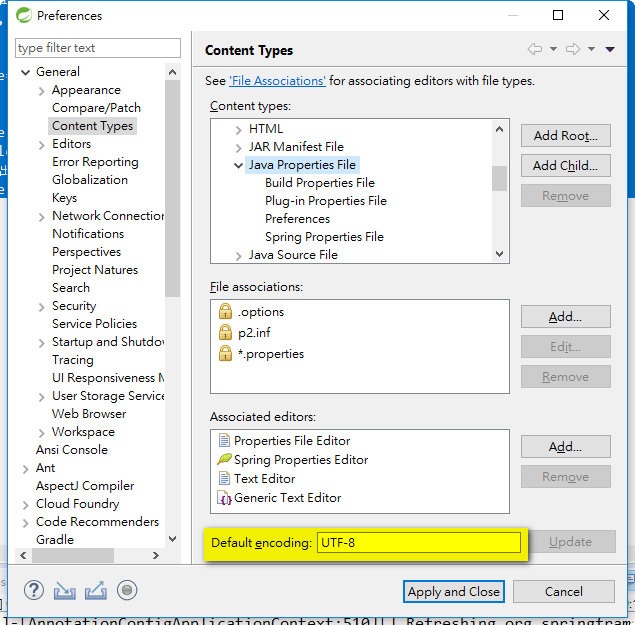Collapse the Java Properties File content type
The image size is (635, 625).
click(239, 165)
